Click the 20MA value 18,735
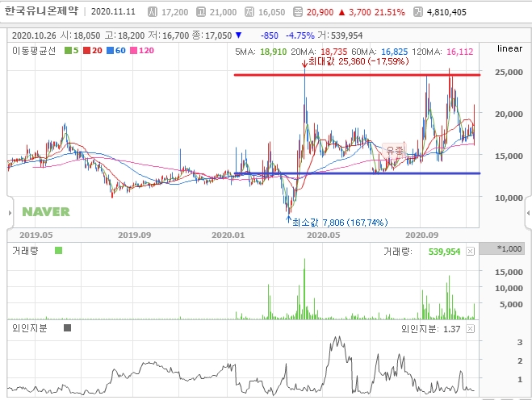 334,52
